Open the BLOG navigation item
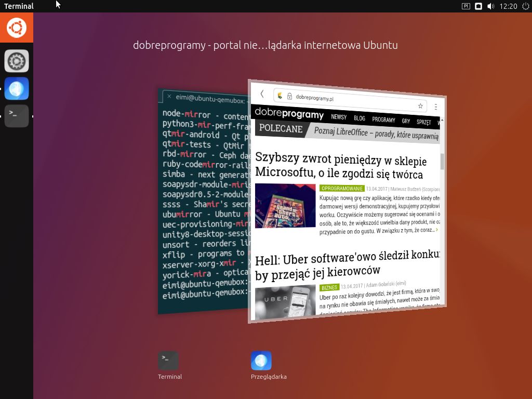 click(x=360, y=118)
